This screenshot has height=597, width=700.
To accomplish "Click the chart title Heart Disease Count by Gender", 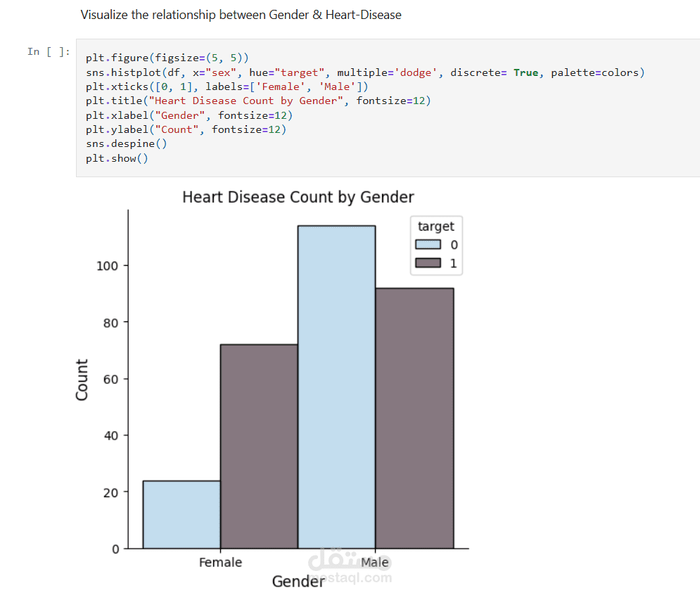I will [x=298, y=198].
